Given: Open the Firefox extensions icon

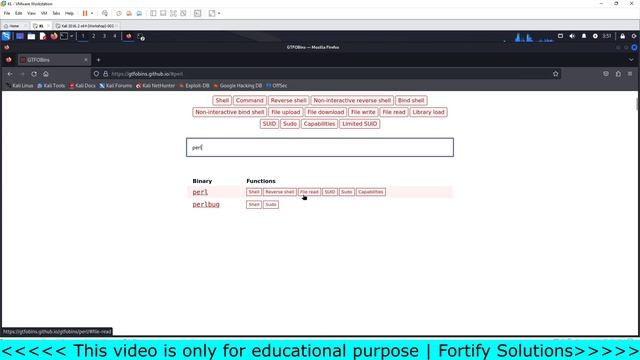Looking at the screenshot, I should click(618, 74).
